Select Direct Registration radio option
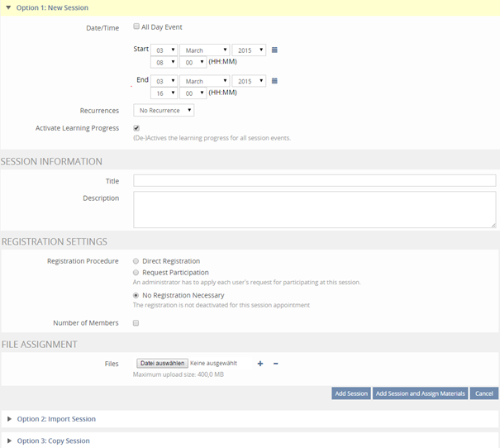The image size is (500, 448). (x=136, y=261)
